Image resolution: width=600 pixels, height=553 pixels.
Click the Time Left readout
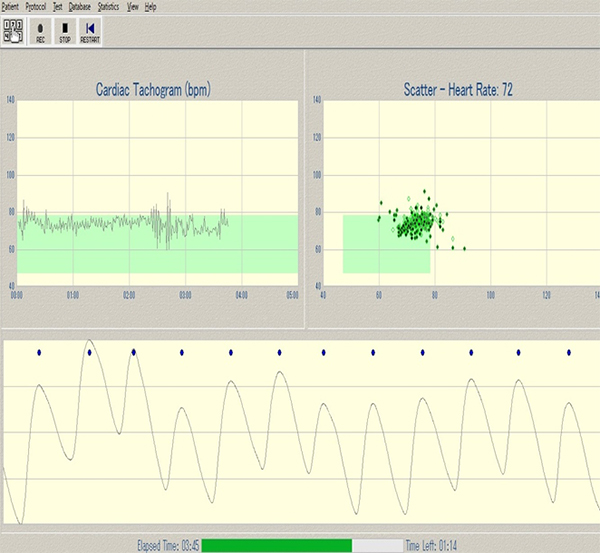pos(434,545)
